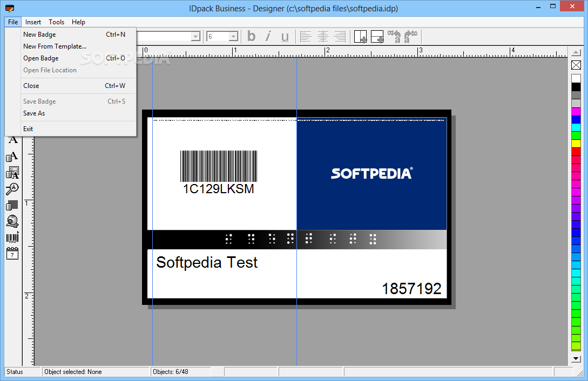This screenshot has width=588, height=381.
Task: Select the database text field tool
Action: (12, 157)
